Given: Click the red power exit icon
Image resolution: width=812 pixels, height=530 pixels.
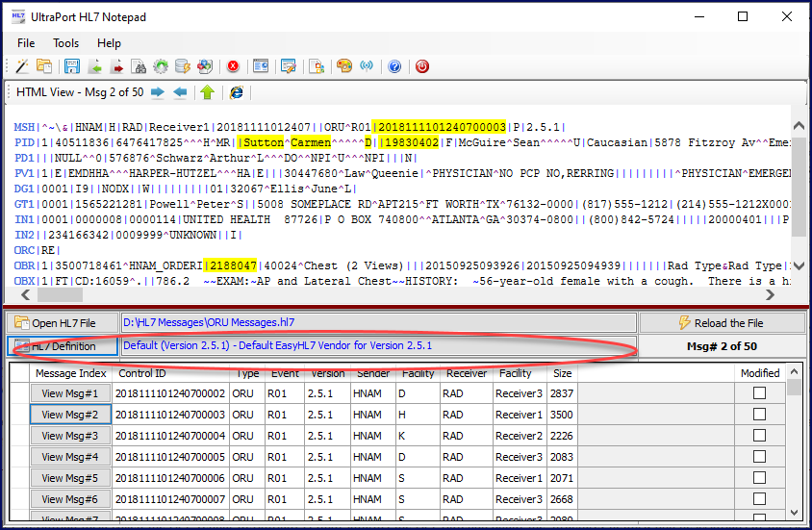Looking at the screenshot, I should 422,66.
